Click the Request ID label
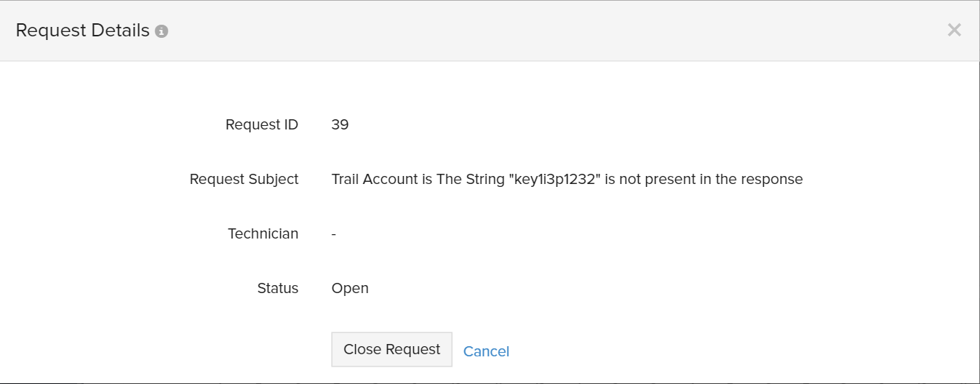This screenshot has height=384, width=980. tap(262, 124)
